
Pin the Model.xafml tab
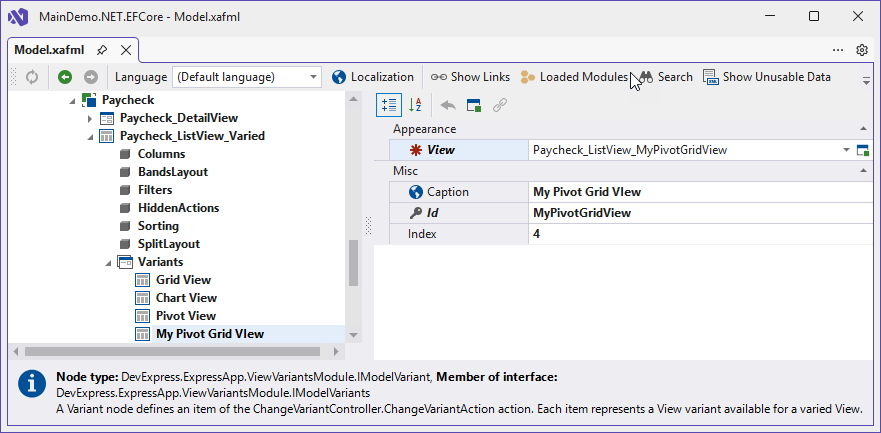point(102,50)
